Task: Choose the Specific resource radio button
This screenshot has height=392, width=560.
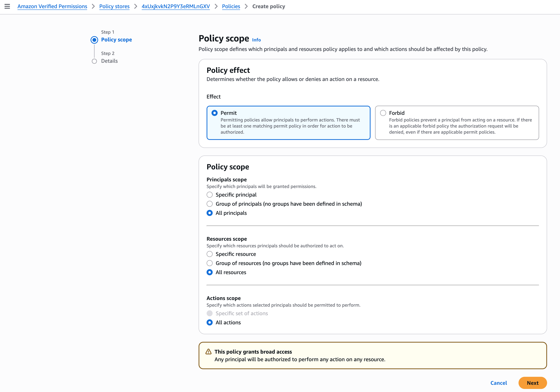Action: click(x=209, y=254)
